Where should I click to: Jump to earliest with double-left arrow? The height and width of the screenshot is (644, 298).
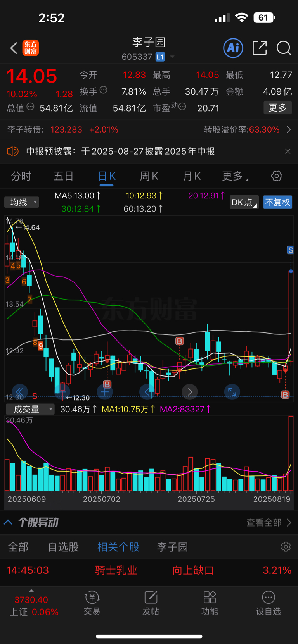tap(19, 392)
